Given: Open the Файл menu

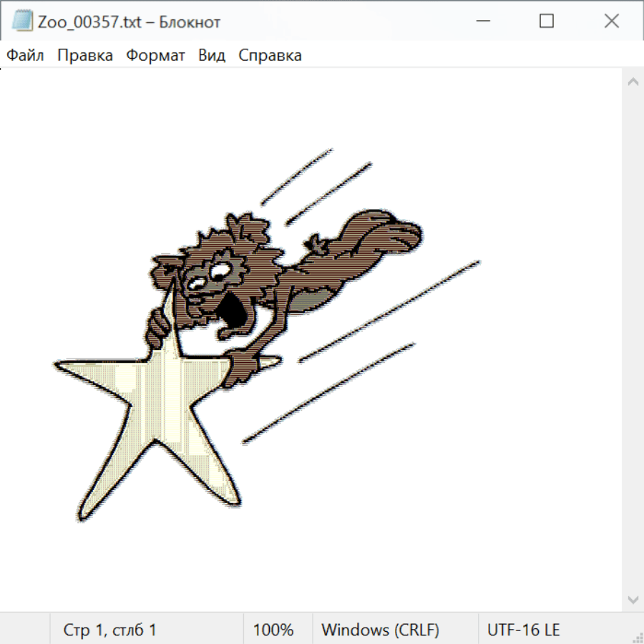Looking at the screenshot, I should pos(25,56).
